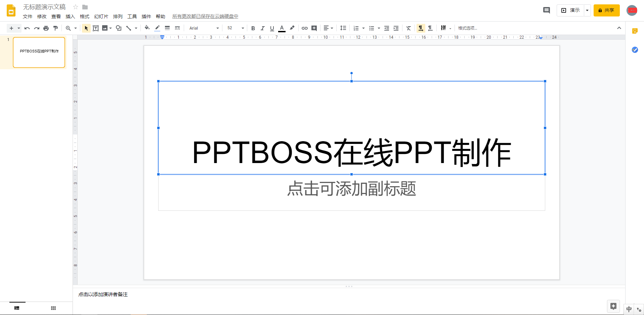Redo the last undone action

pyautogui.click(x=37, y=28)
